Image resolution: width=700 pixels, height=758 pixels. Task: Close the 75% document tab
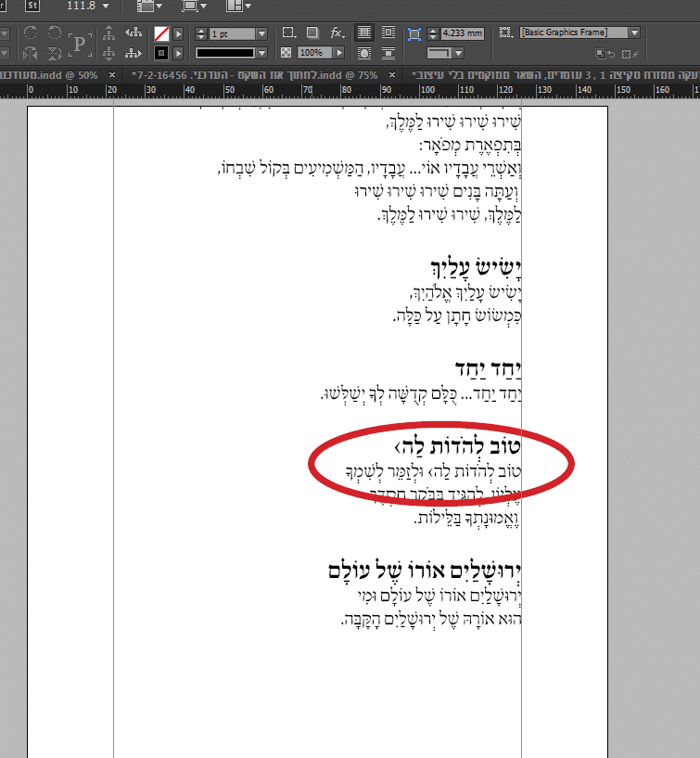click(392, 75)
